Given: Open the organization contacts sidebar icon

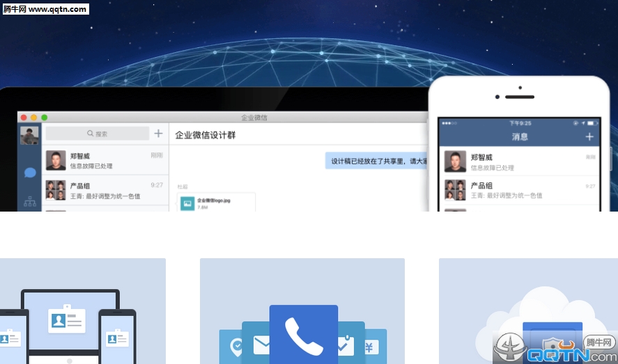Looking at the screenshot, I should pos(30,202).
